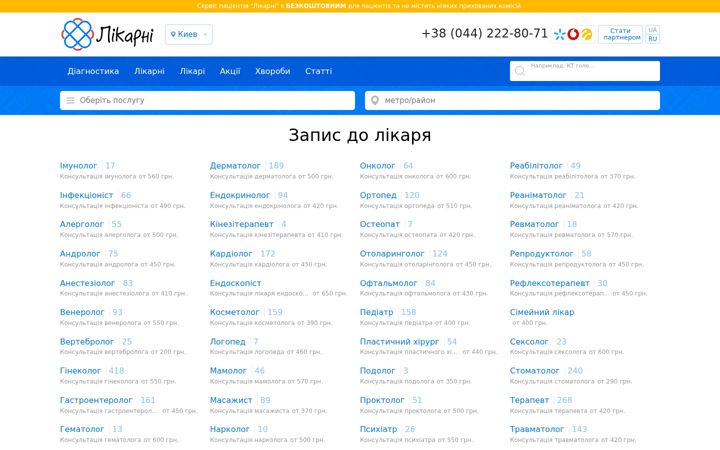The width and height of the screenshot is (720, 450).
Task: Open the Рефлексотерапевт link
Action: [x=550, y=283]
